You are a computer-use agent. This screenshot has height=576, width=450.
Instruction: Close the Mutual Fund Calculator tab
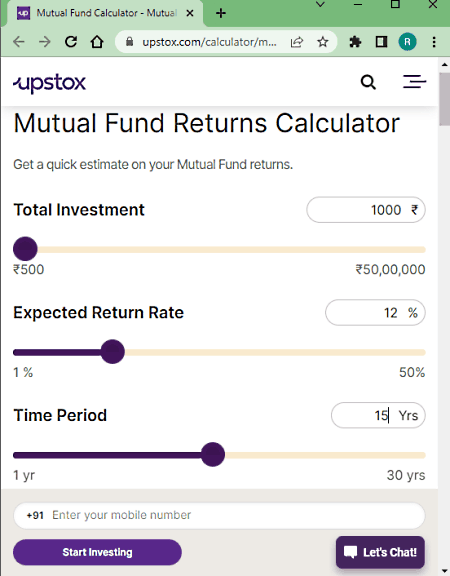click(190, 14)
